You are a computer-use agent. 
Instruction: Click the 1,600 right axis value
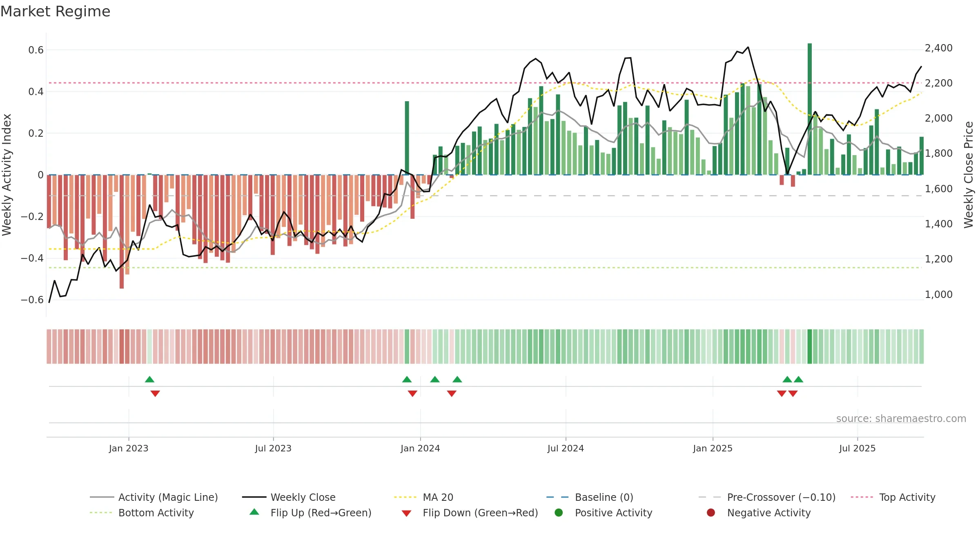[x=939, y=189]
